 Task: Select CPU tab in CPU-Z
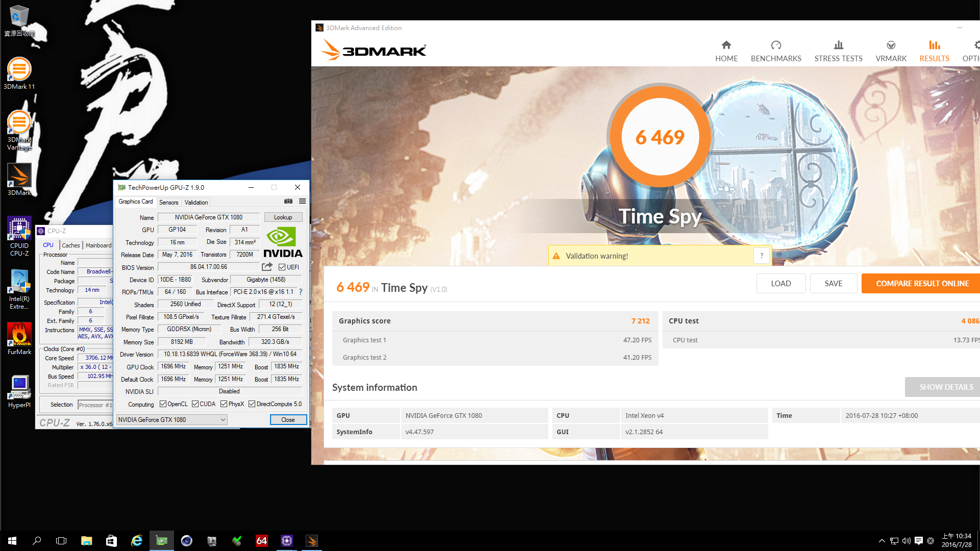pos(48,245)
